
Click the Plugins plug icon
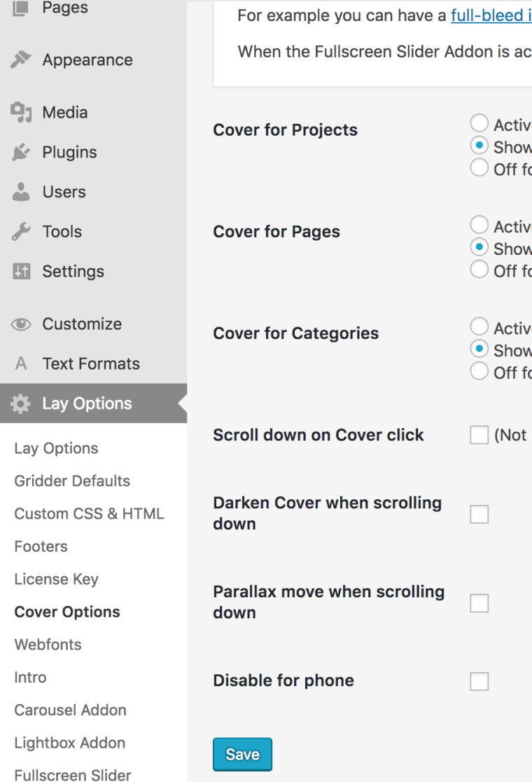21,153
